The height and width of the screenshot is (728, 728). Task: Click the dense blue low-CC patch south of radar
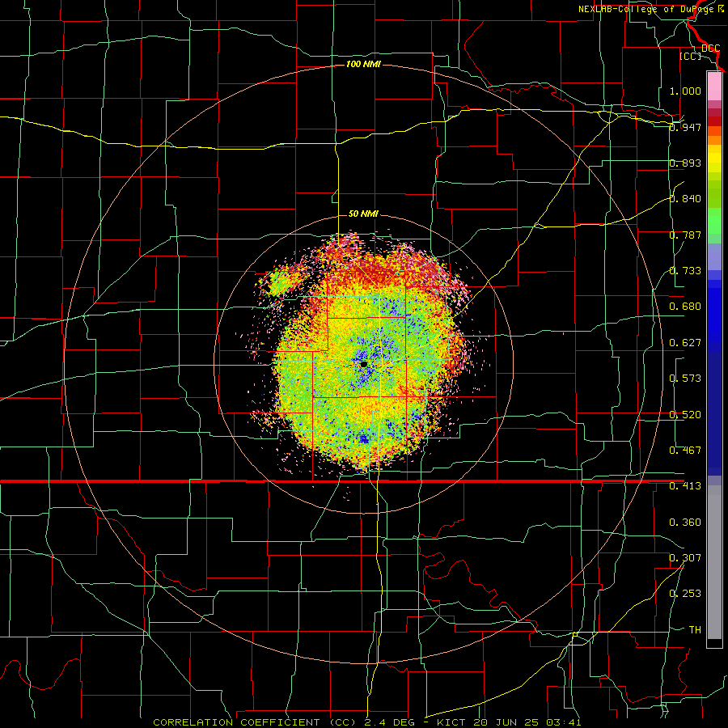[x=363, y=438]
